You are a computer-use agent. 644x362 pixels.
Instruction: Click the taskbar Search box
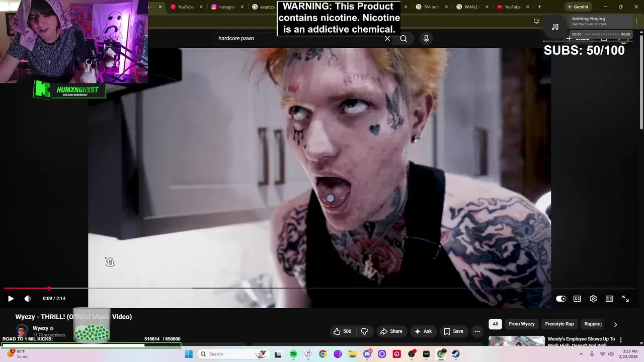click(232, 354)
